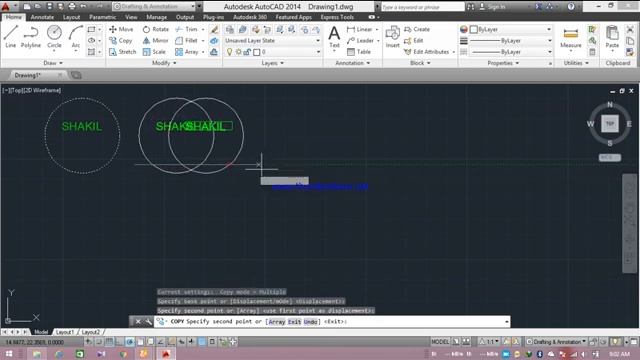
Task: Click the keyword search box
Action: point(422,7)
